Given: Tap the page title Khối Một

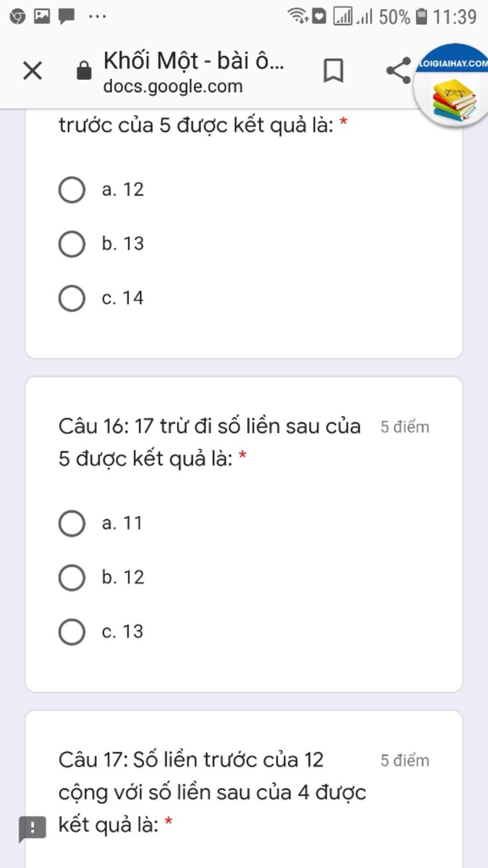Looking at the screenshot, I should tap(193, 61).
